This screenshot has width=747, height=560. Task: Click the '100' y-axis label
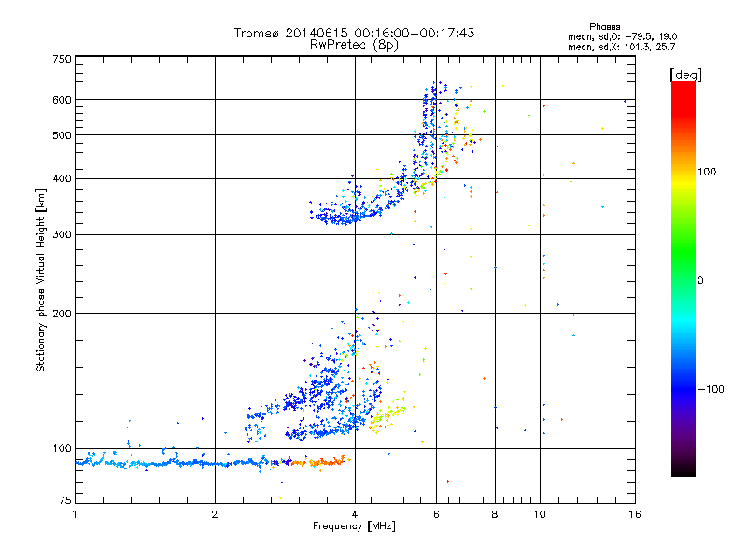click(x=62, y=448)
